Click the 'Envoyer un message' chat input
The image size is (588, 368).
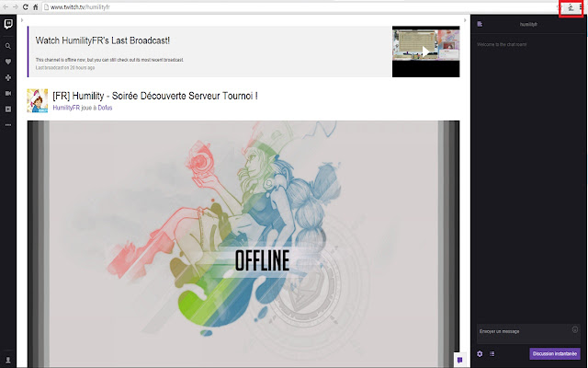tap(528, 334)
